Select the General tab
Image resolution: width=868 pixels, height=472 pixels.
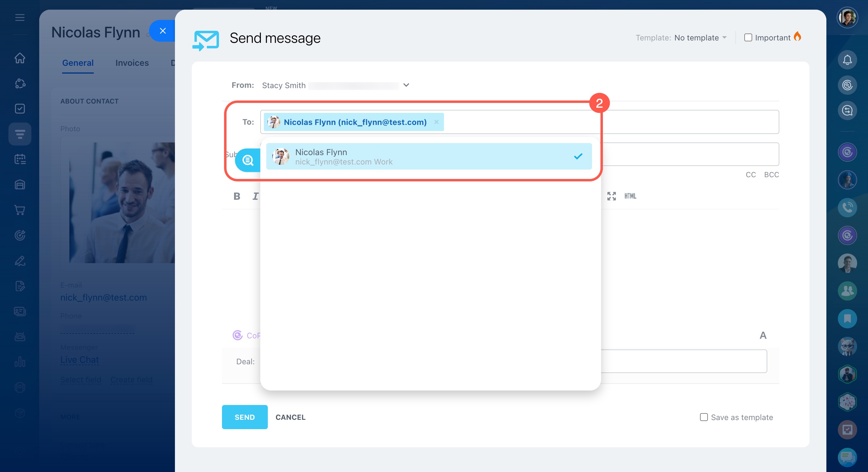78,63
